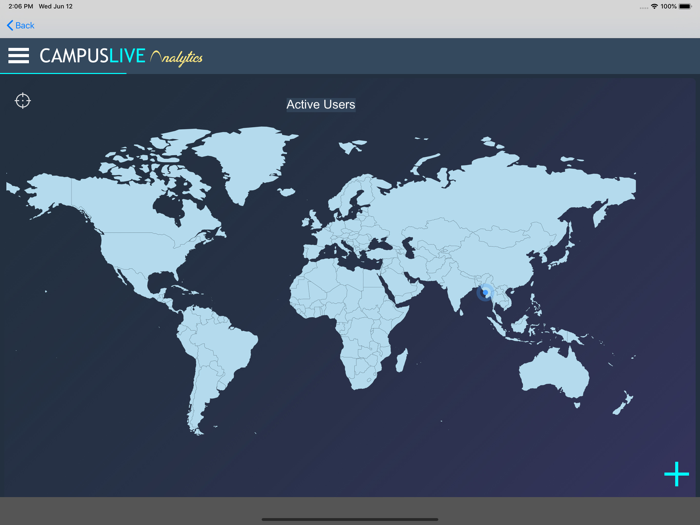Tap the crosshair locate icon

[23, 101]
